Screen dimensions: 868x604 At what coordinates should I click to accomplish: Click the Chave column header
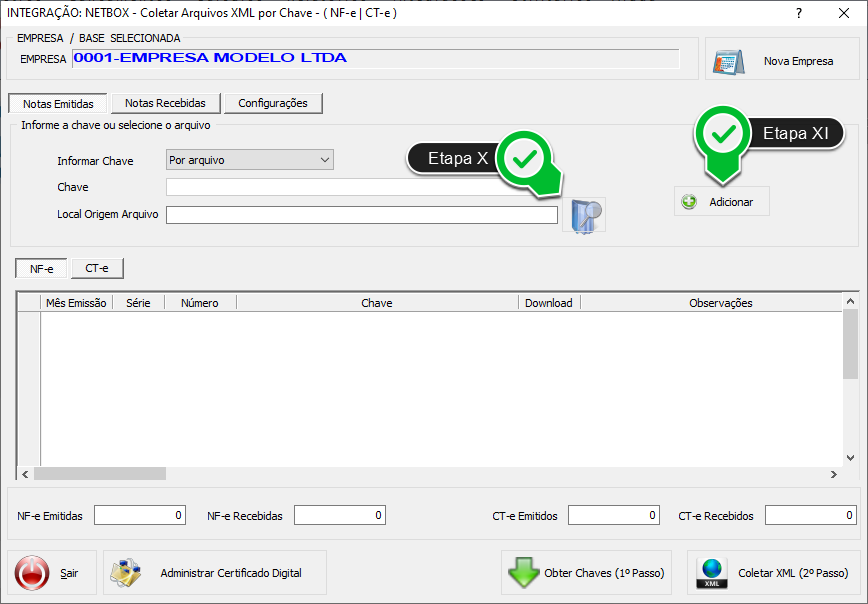[377, 303]
